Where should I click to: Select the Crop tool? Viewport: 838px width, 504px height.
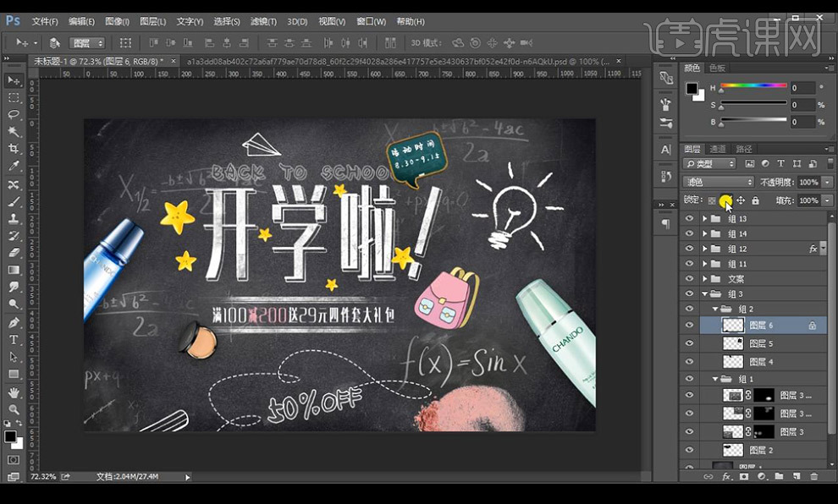(14, 149)
